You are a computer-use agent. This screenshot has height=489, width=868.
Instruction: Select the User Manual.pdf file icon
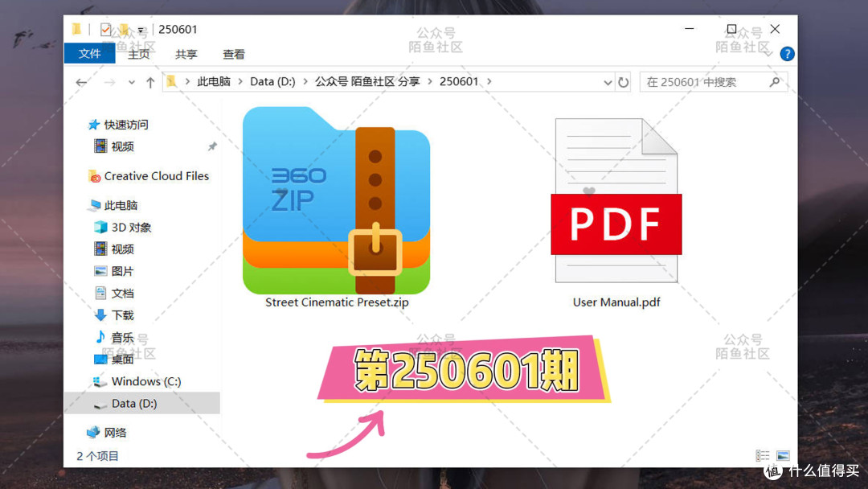[x=616, y=200]
